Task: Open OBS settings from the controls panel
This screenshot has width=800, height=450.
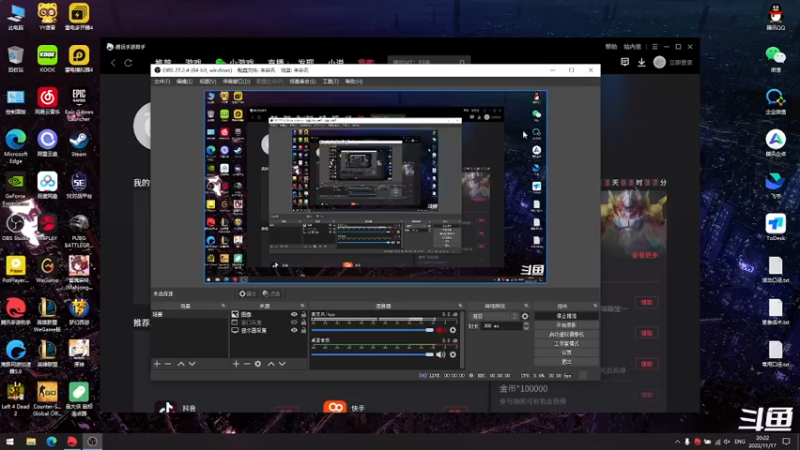Action: [x=566, y=353]
